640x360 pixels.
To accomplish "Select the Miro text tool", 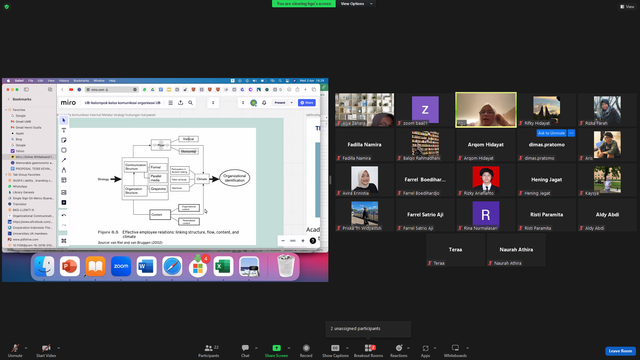I will [64, 130].
